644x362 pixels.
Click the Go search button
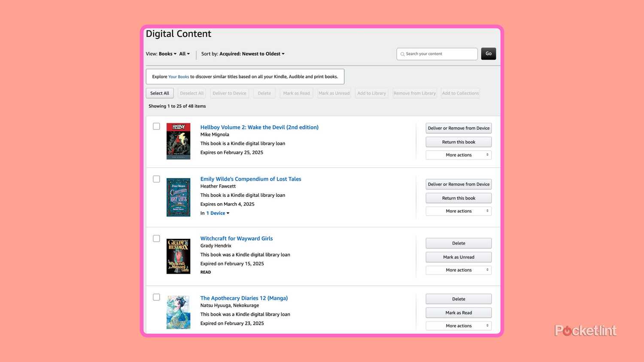[489, 54]
